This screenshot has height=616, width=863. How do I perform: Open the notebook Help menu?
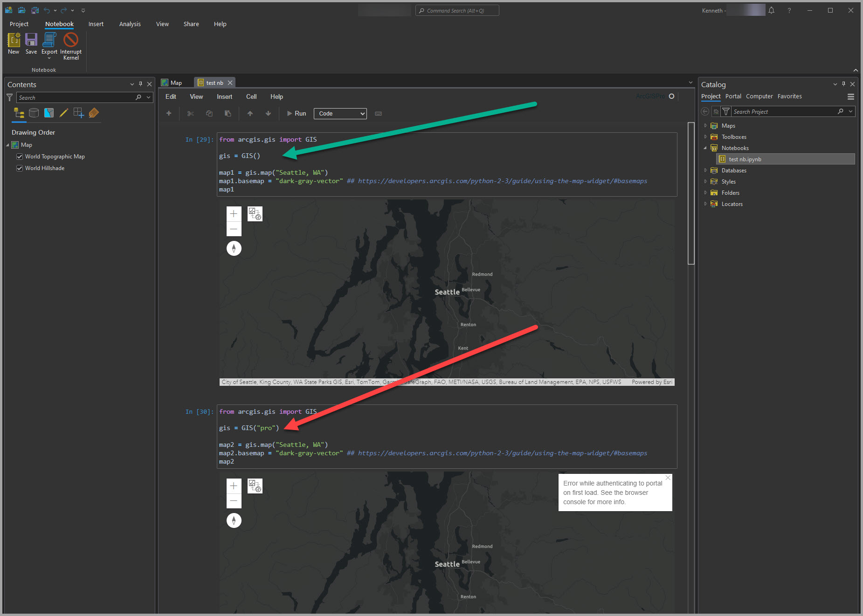coord(276,96)
